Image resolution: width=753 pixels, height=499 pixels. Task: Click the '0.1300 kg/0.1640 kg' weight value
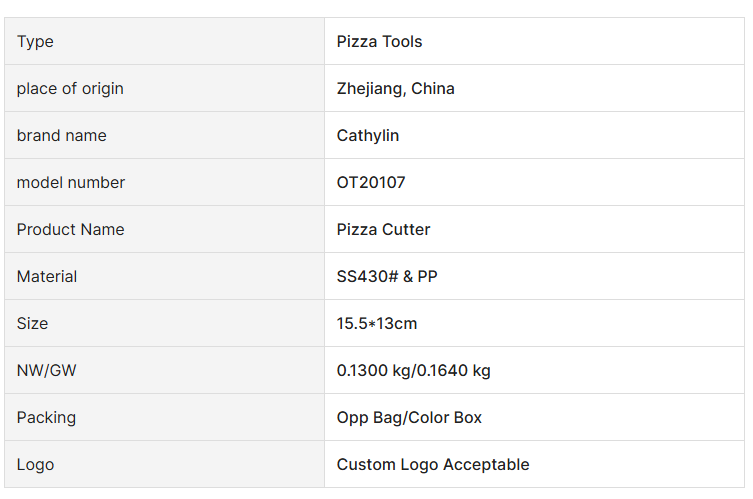click(413, 371)
